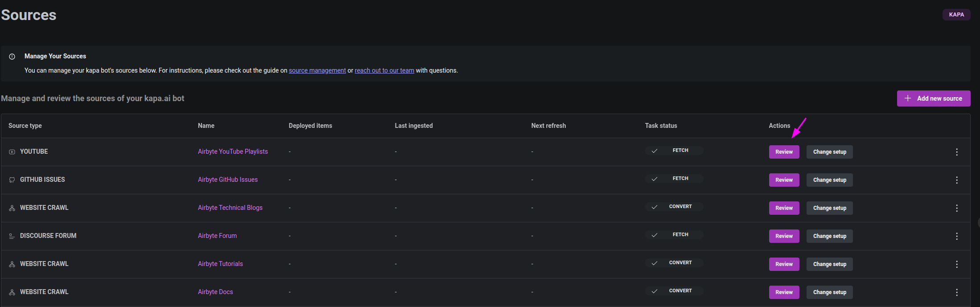Click the GitHub Issues source type icon
This screenshot has height=307, width=980.
pyautogui.click(x=12, y=180)
